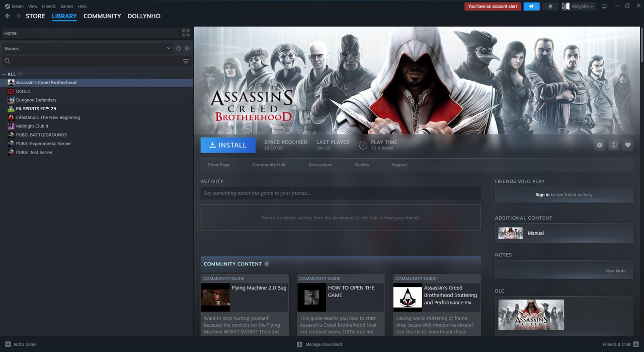Viewport: 644px width, 352px height.
Task: Open the DOLLYNHO profile tab
Action: click(x=144, y=16)
